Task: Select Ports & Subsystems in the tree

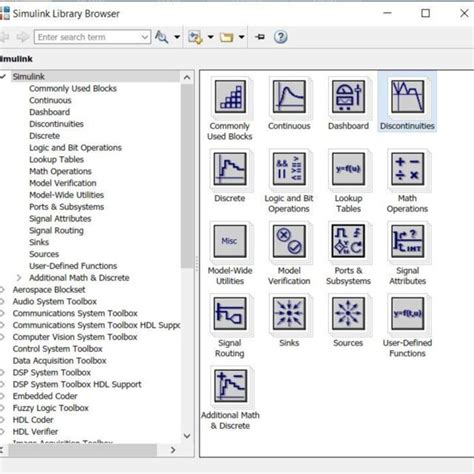Action: point(66,207)
